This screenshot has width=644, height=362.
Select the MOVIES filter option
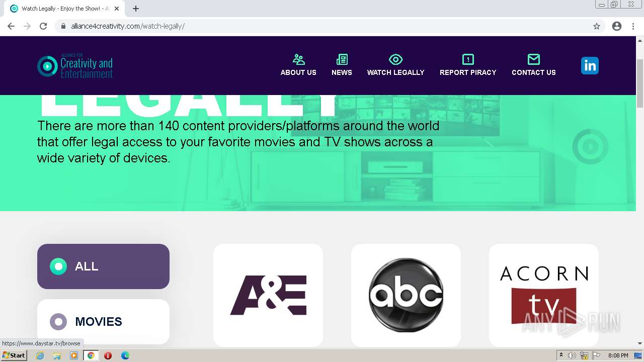103,321
